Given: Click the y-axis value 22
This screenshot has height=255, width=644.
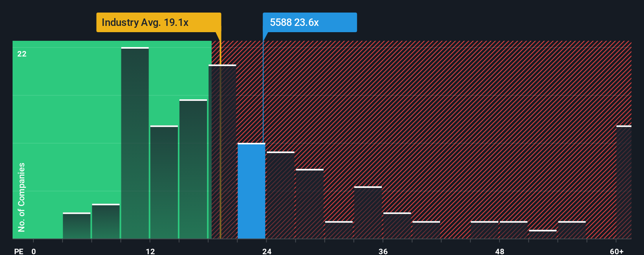Looking at the screenshot, I should [22, 54].
